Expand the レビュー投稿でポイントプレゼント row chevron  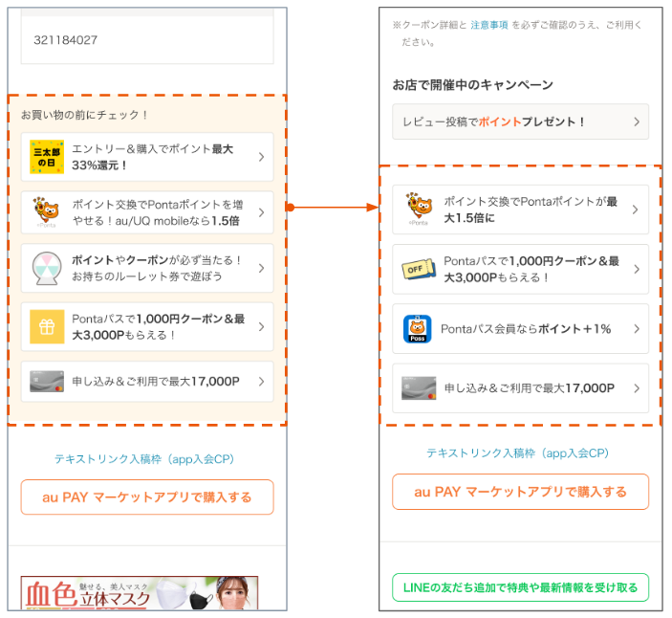coord(637,122)
